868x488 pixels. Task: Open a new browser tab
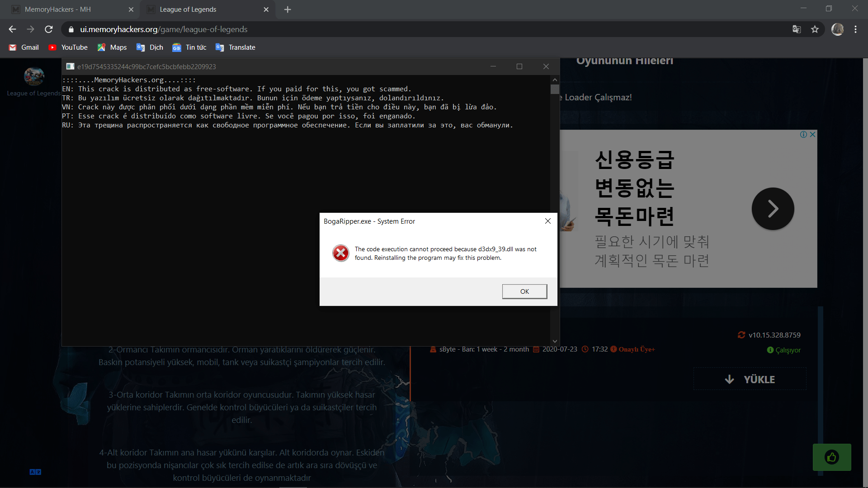click(x=288, y=9)
